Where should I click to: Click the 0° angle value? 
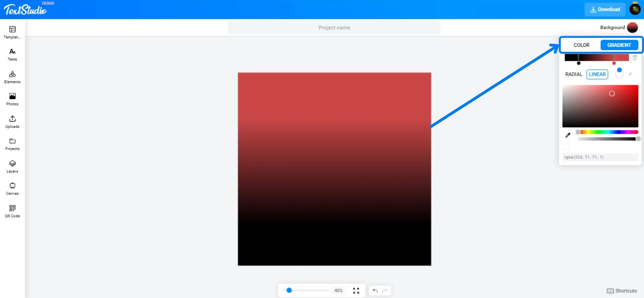tap(630, 74)
